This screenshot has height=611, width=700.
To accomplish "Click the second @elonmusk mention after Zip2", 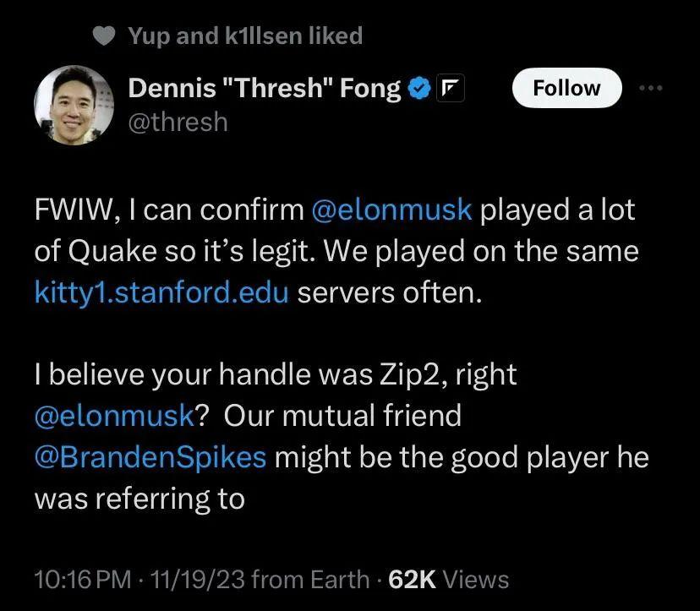I will click(113, 416).
